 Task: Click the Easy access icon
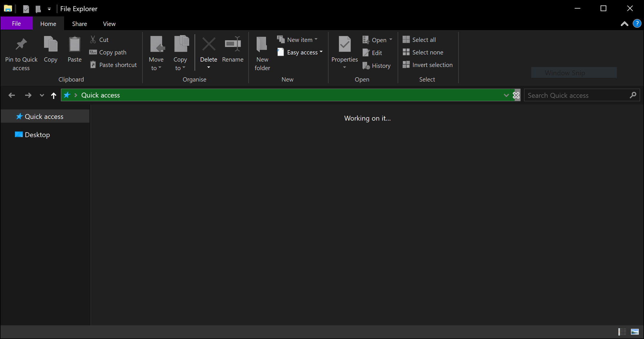click(x=281, y=52)
